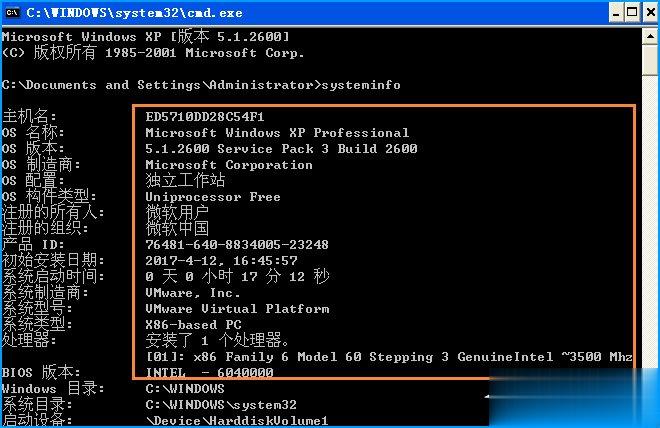Viewport: 660px width, 428px height.
Task: Click the 启动设备 label
Action: pyautogui.click(x=37, y=420)
